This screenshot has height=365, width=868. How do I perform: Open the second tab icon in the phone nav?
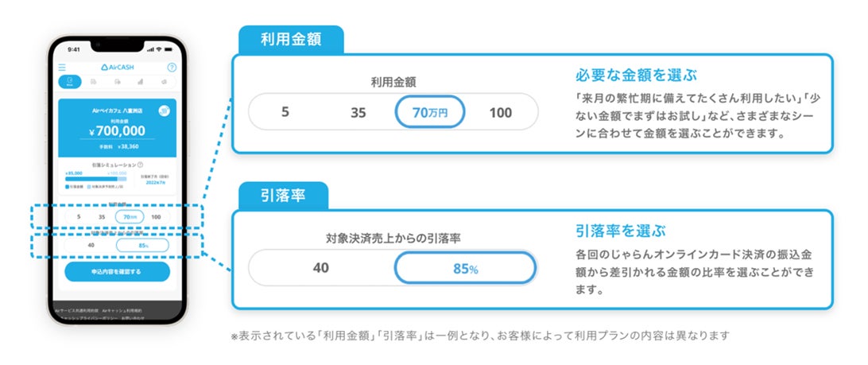[x=94, y=81]
